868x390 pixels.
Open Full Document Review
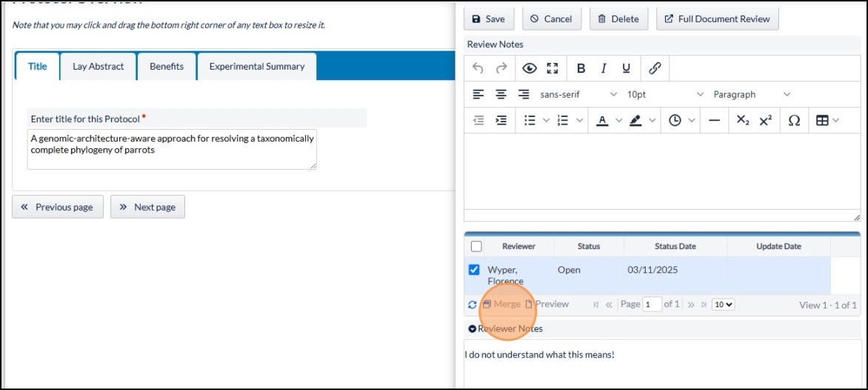click(718, 19)
